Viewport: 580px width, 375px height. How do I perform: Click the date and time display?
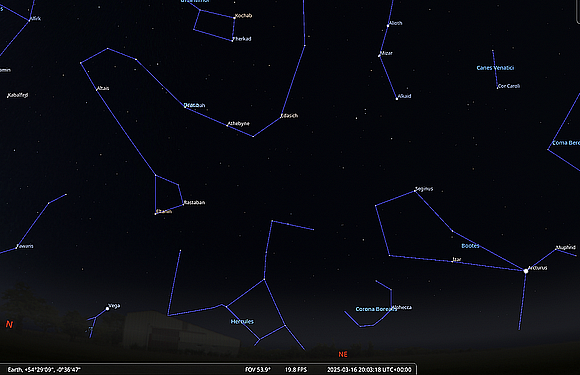tap(369, 369)
